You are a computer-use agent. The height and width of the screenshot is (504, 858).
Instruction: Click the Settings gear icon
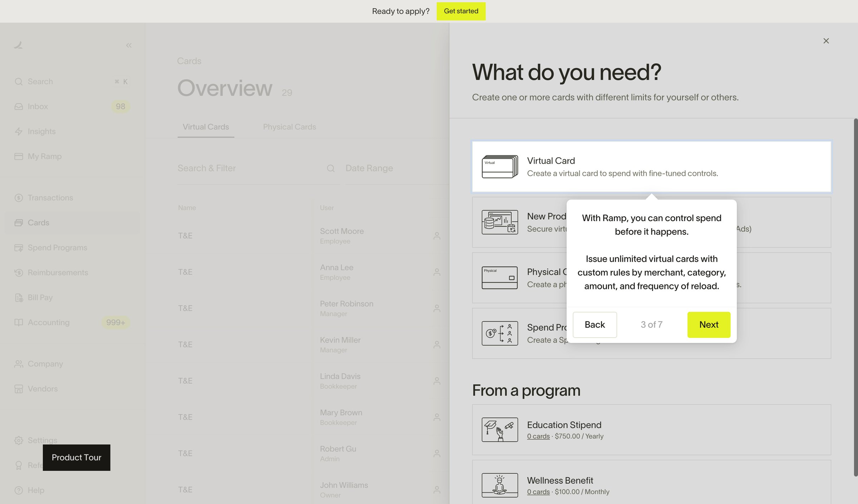19,440
